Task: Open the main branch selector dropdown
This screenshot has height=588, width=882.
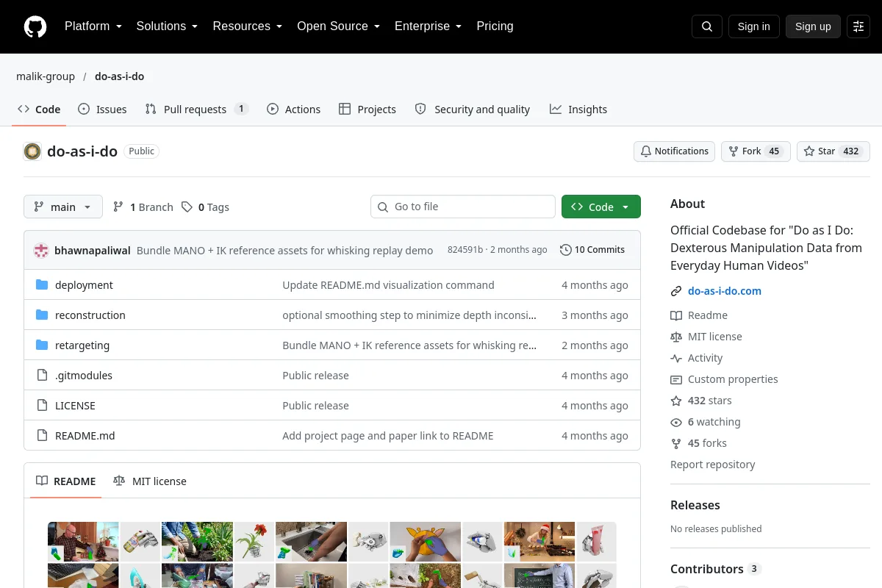Action: (63, 207)
